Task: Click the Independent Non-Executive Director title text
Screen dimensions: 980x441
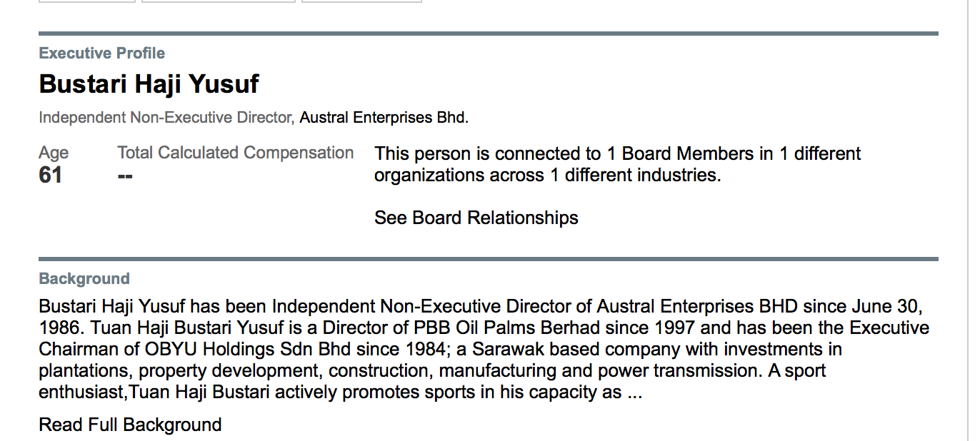Action: (167, 118)
